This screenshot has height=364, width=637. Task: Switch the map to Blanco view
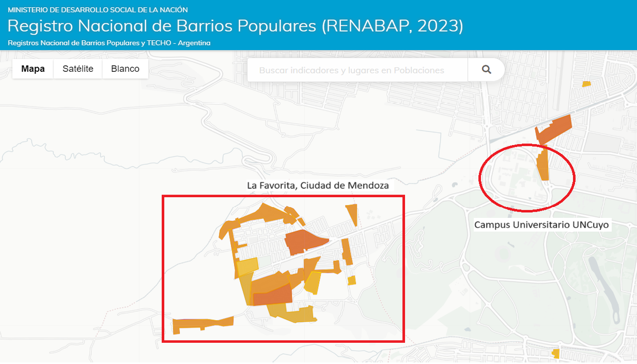point(125,68)
